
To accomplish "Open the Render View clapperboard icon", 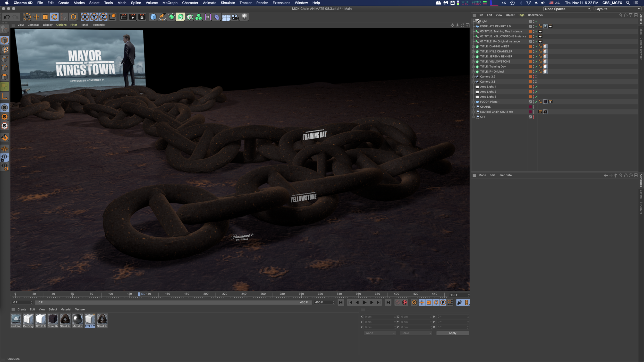I will tap(124, 17).
